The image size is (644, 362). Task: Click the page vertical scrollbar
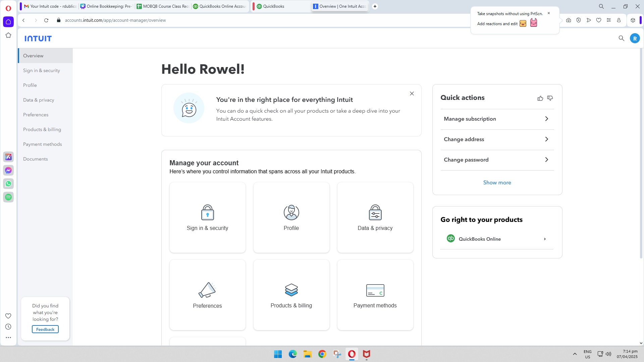tap(641, 154)
